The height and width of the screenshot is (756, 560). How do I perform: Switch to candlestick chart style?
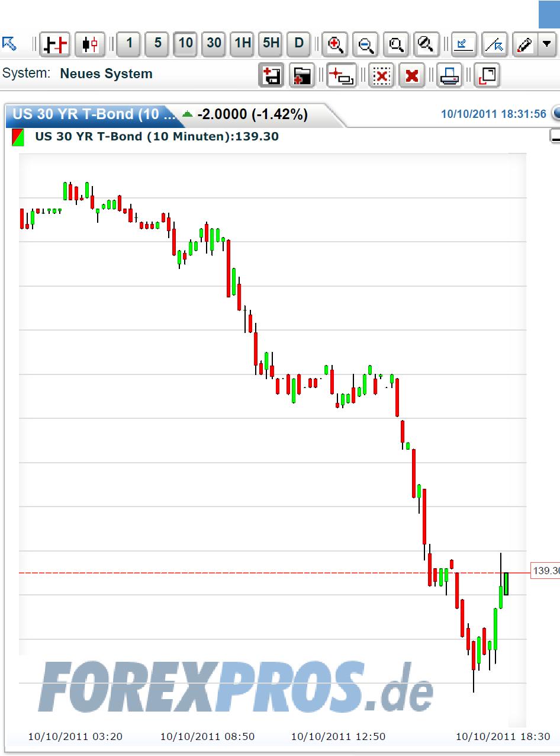(90, 44)
